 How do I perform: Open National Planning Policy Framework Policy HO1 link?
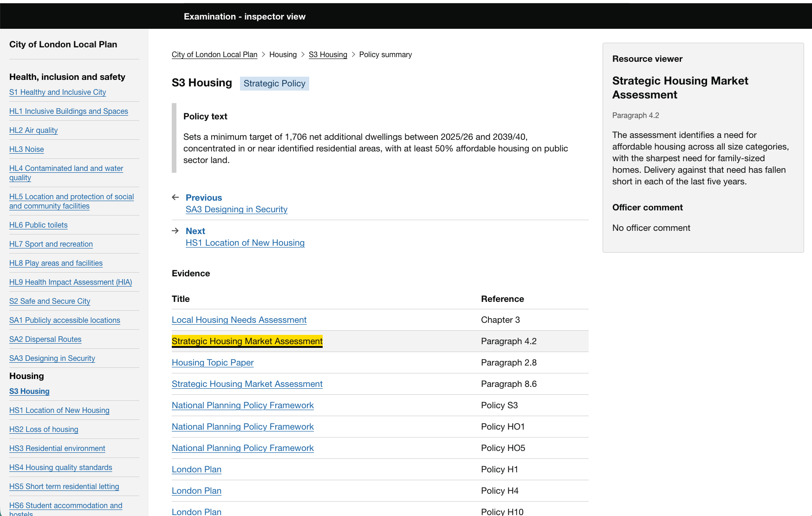click(x=243, y=427)
